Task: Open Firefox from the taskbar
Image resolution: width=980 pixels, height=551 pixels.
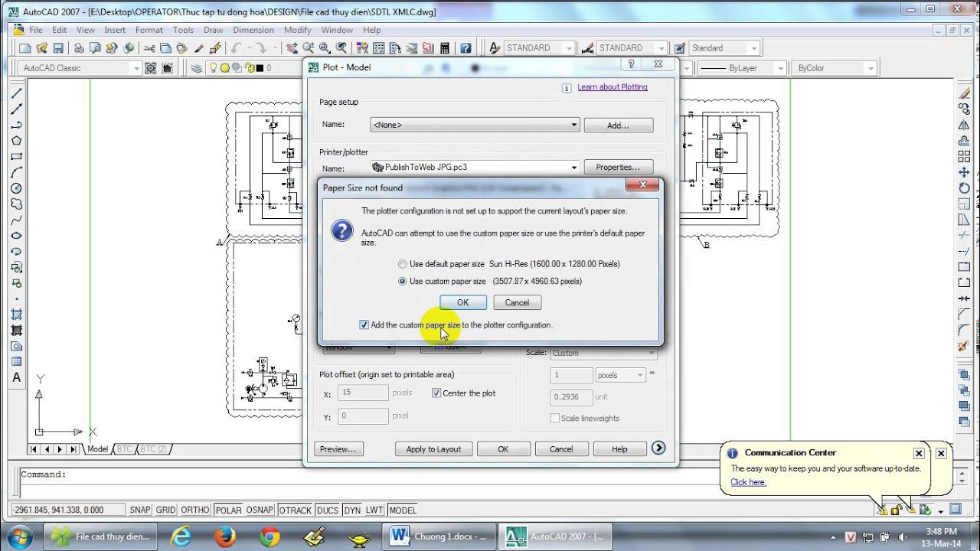Action: [x=224, y=536]
